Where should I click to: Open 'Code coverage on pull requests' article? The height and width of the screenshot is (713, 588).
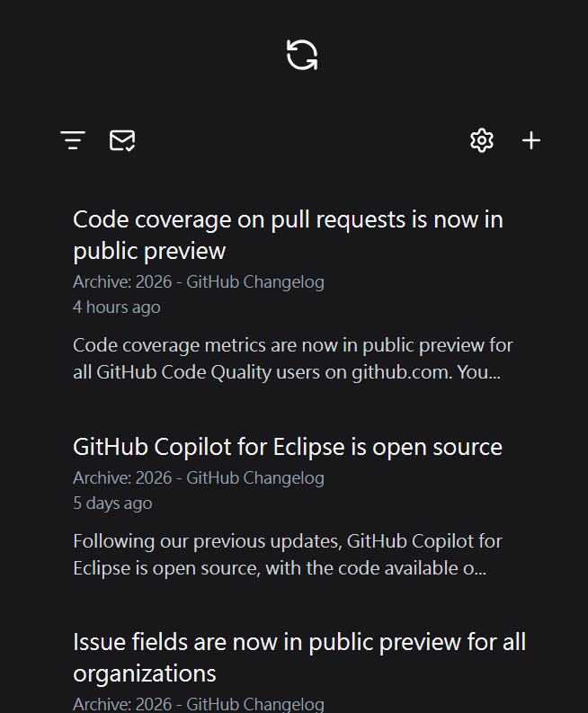tap(288, 235)
